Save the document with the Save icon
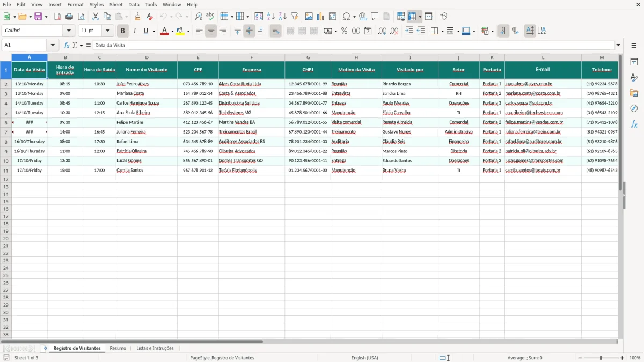 tap(38, 17)
